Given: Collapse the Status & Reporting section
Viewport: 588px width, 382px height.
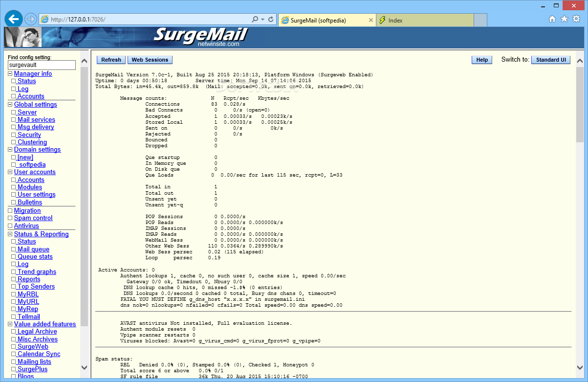Looking at the screenshot, I should pyautogui.click(x=10, y=234).
